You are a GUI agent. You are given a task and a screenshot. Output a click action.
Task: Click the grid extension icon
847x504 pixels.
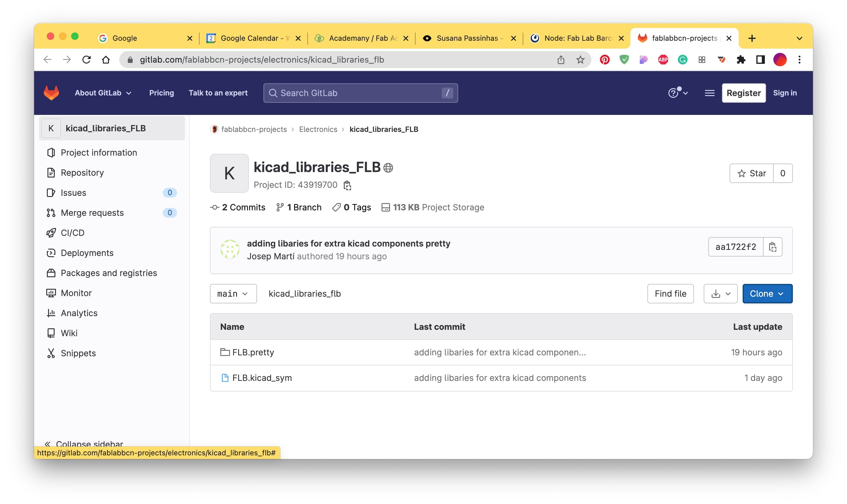click(702, 60)
